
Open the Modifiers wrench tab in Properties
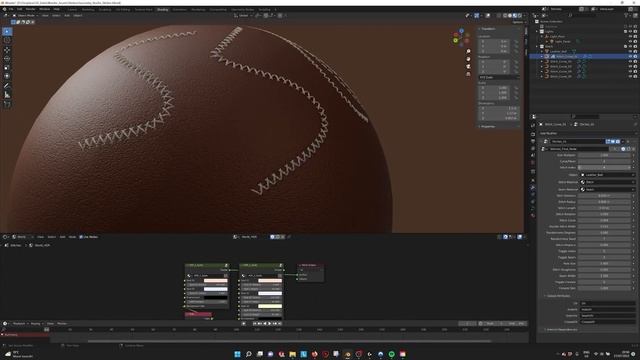(x=533, y=188)
